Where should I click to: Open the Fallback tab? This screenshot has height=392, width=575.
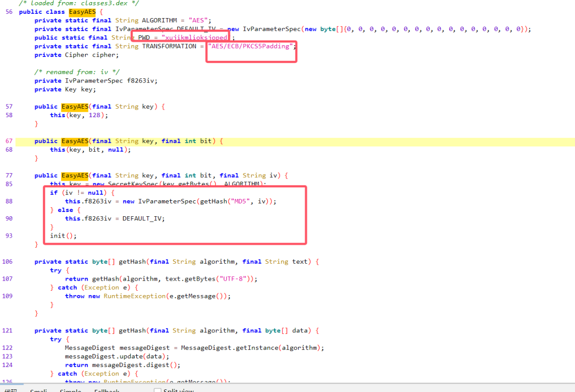[x=106, y=390]
